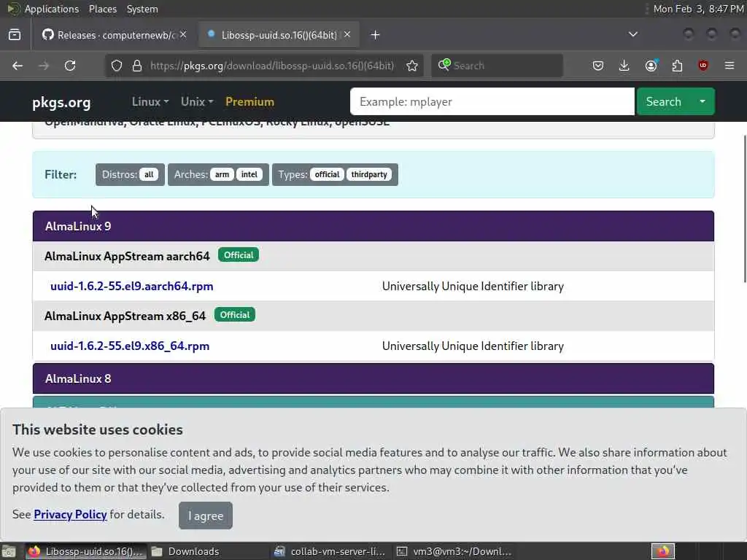Open the Premium page link

pos(249,101)
